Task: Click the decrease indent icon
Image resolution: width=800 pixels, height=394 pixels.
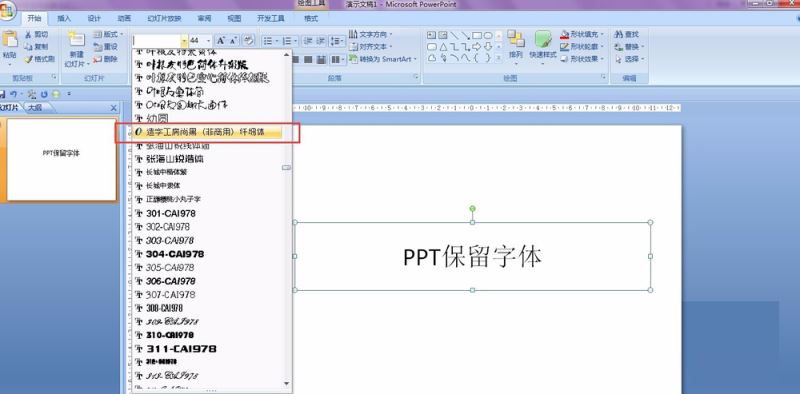Action: pyautogui.click(x=307, y=41)
